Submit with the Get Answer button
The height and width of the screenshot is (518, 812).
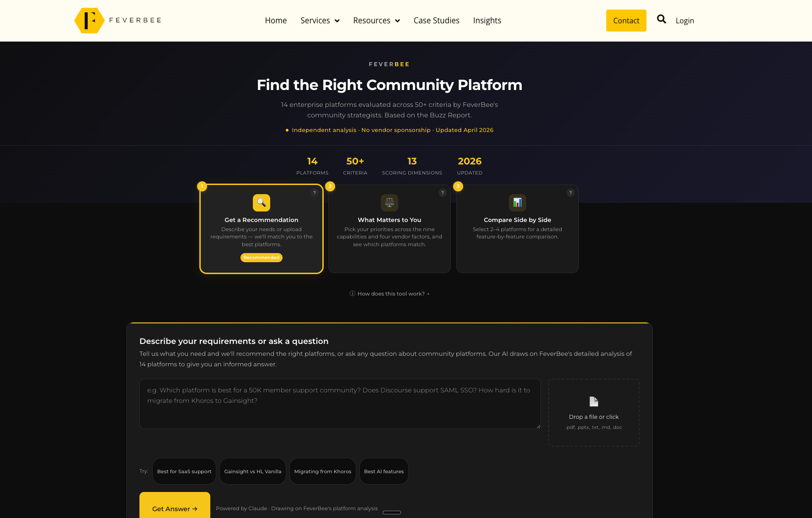click(175, 506)
